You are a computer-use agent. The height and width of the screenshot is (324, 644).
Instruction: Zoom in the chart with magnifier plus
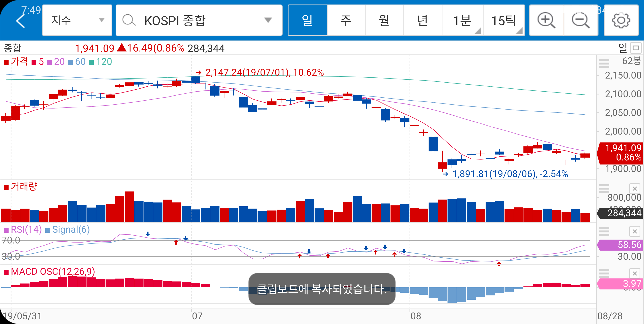point(546,20)
